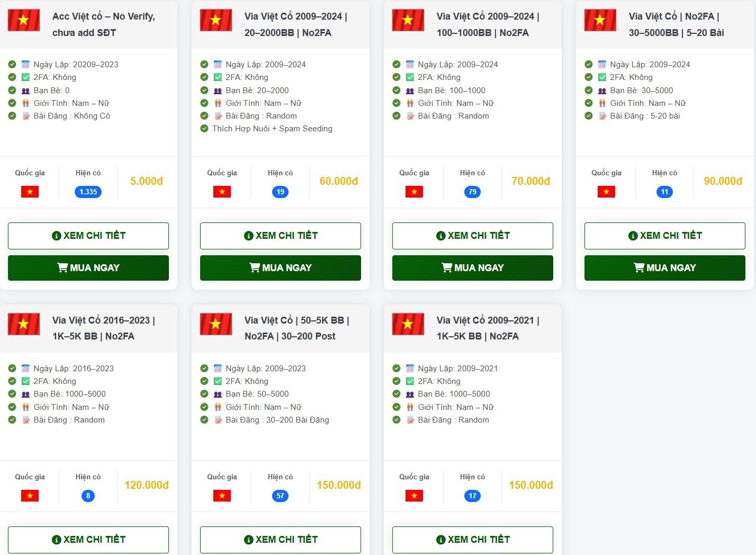Viewport: 756px width, 555px height.
Task: Click the flag icon on Via Việt Cổ 50–5K BB header
Action: 216,324
